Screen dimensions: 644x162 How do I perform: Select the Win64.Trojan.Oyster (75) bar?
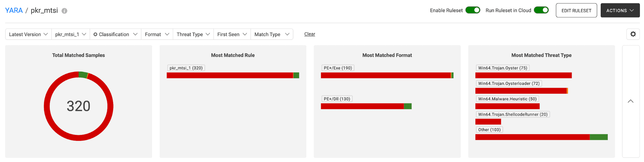pyautogui.click(x=523, y=76)
